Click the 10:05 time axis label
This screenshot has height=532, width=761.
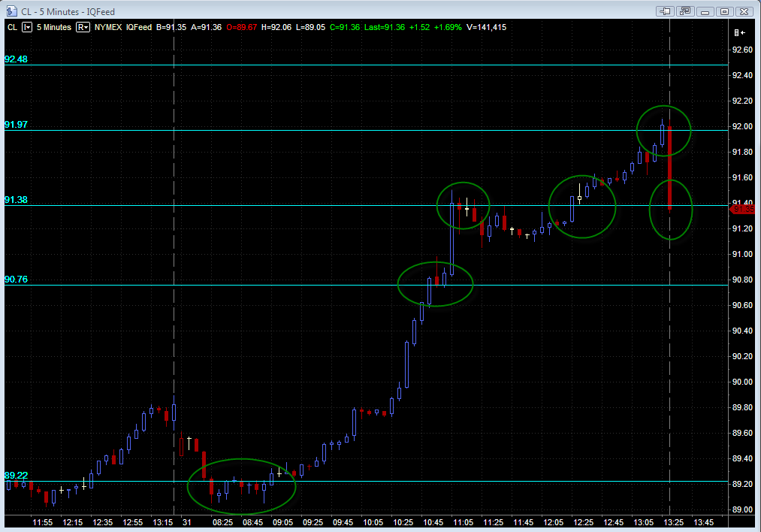[373, 523]
